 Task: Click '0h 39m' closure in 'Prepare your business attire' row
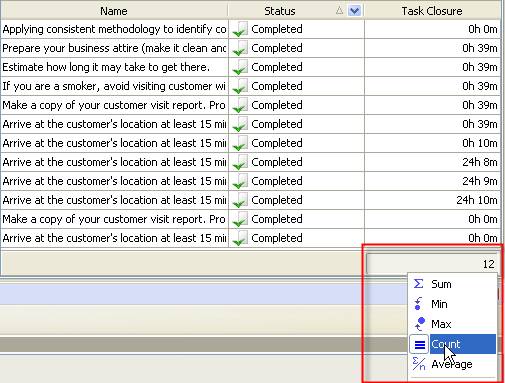click(480, 48)
